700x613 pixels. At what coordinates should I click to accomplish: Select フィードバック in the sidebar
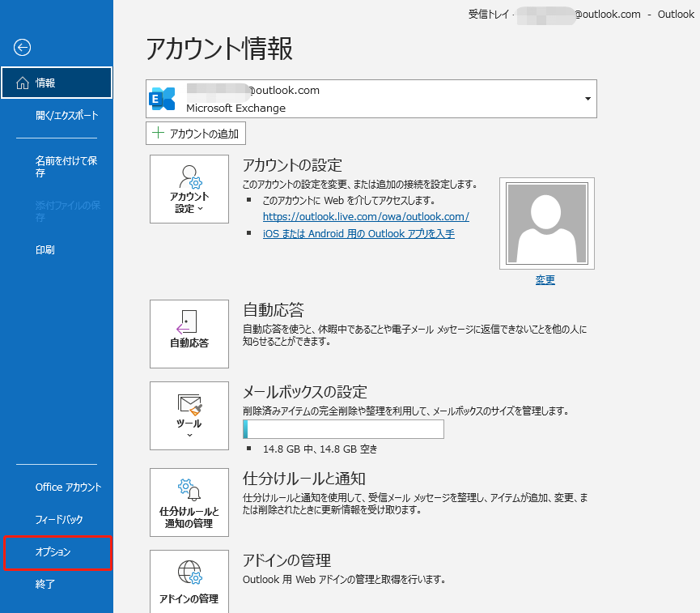(58, 520)
